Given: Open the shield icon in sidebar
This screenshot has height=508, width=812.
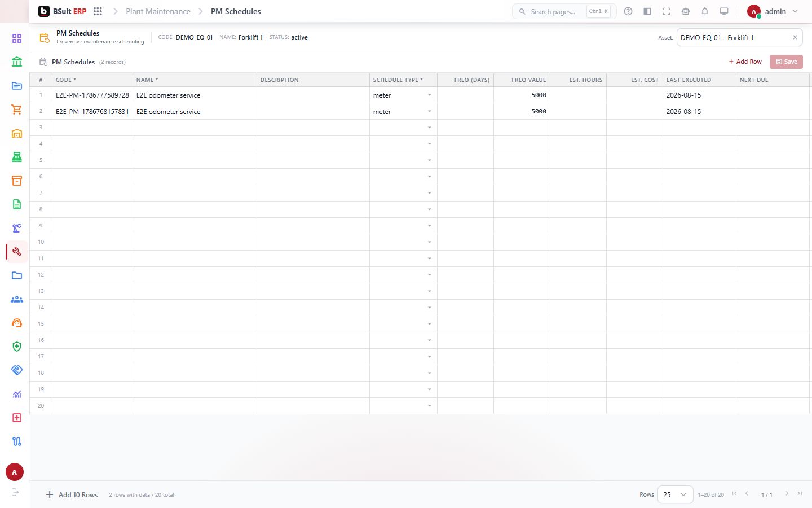Looking at the screenshot, I should (x=17, y=347).
